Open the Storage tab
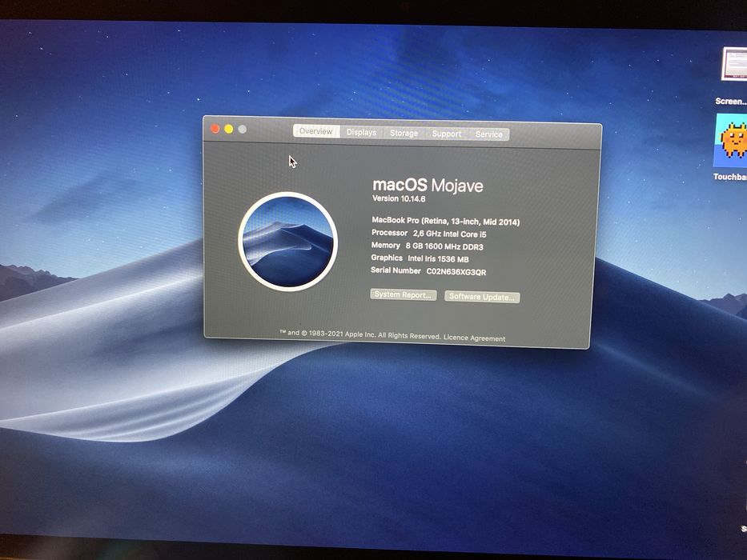 pyautogui.click(x=404, y=134)
